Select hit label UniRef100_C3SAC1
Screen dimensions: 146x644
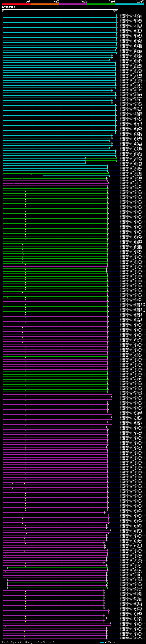(131, 173)
